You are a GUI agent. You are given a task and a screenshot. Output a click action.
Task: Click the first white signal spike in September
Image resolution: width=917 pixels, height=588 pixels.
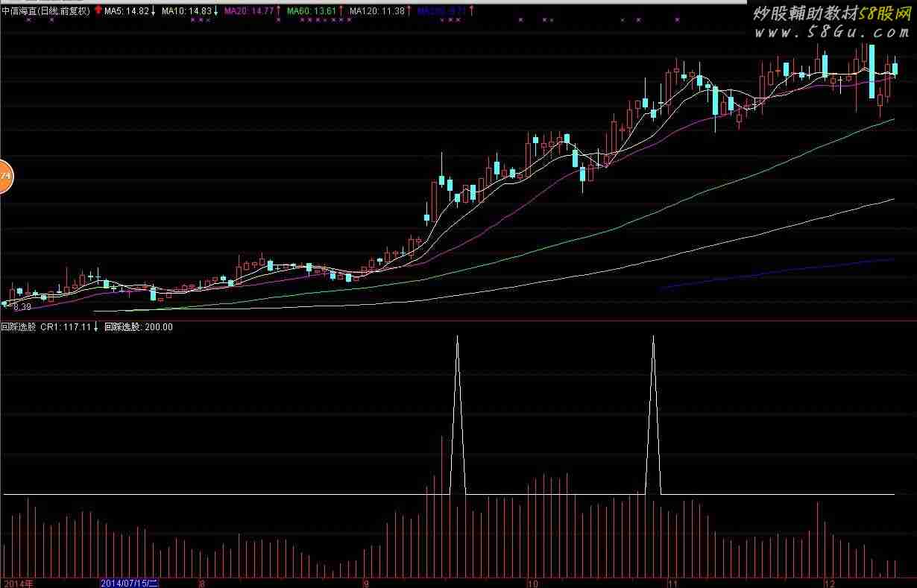[x=457, y=414]
